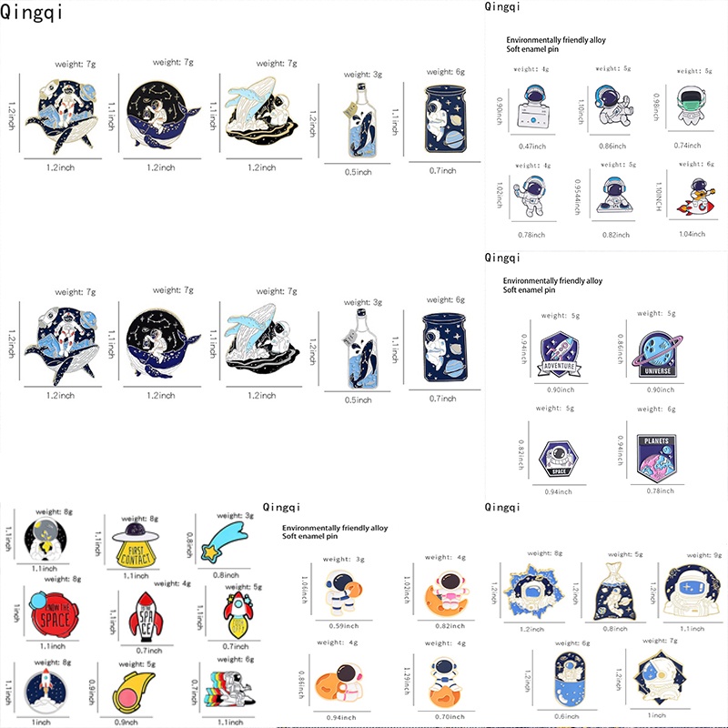Click the astronaut in jar pin, top row

[x=445, y=120]
